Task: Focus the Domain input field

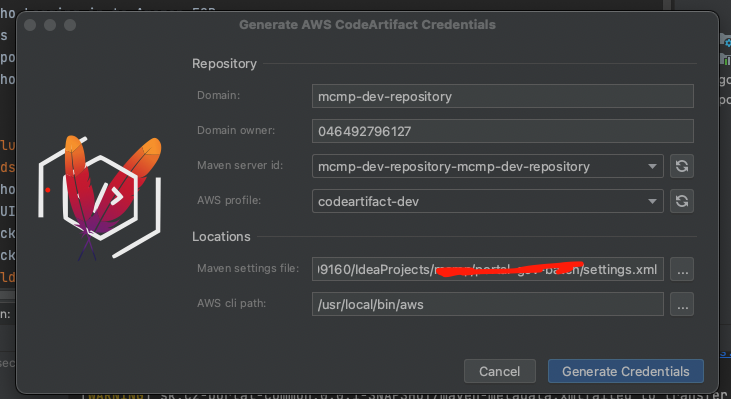Action: [503, 96]
